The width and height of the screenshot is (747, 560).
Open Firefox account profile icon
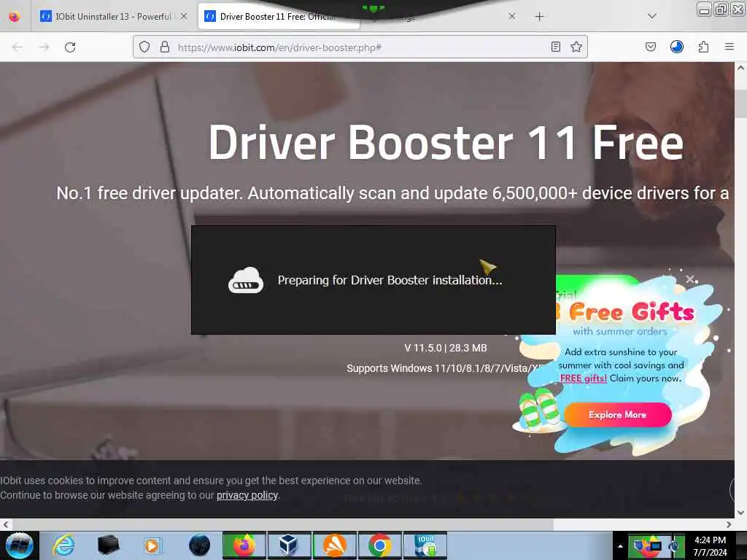click(677, 47)
